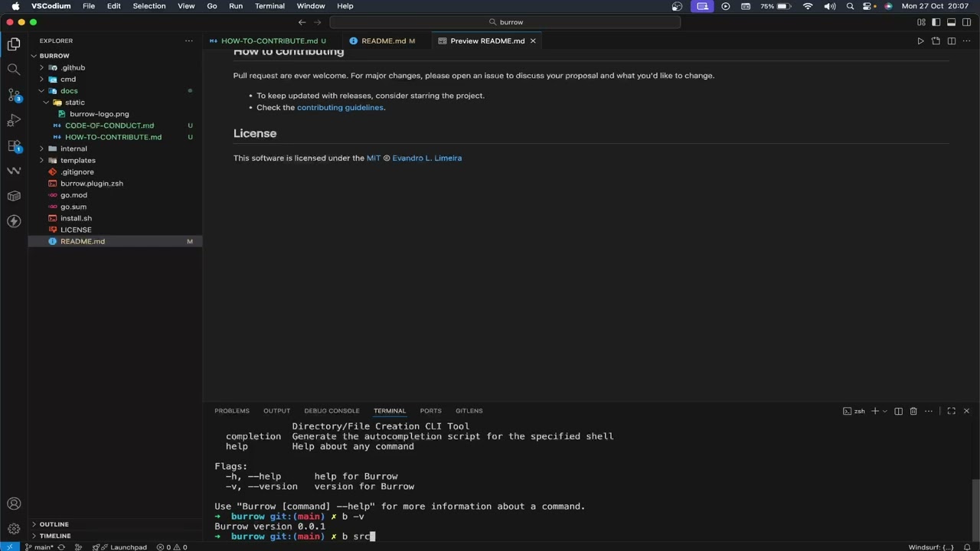Click notifications bell in status bar
The image size is (980, 551).
[967, 546]
